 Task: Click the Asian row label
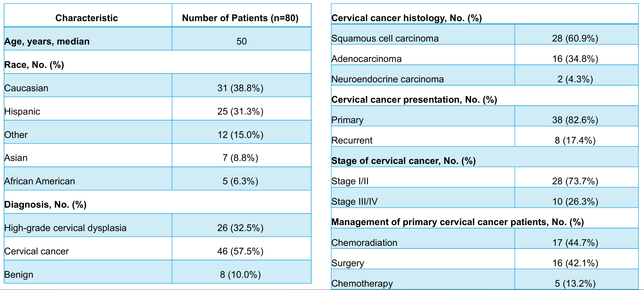tap(16, 158)
